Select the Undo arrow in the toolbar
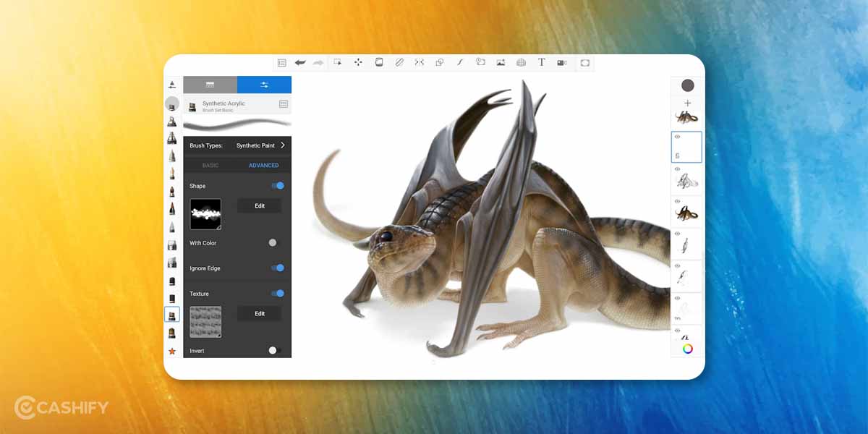Viewport: 868px width, 434px height. pos(302,62)
